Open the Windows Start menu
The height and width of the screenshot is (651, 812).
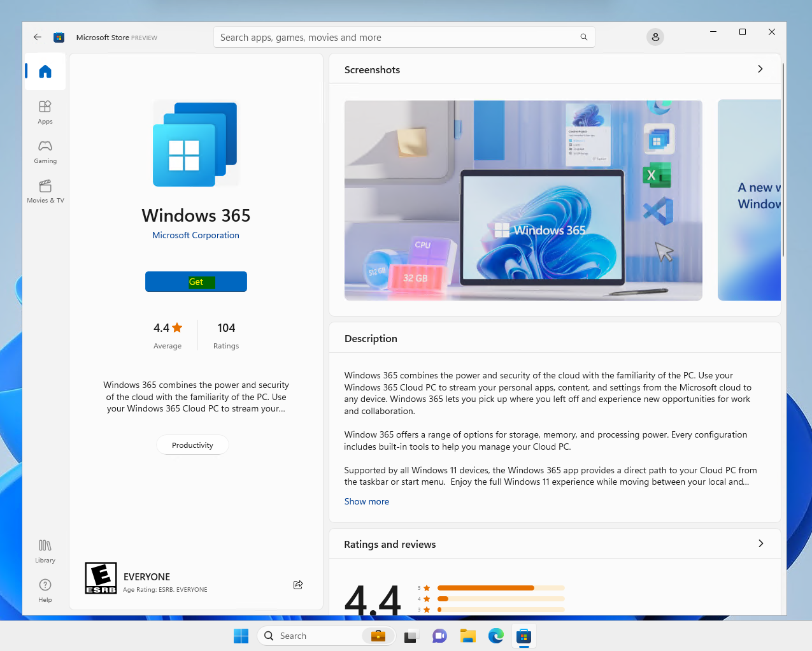pyautogui.click(x=241, y=636)
